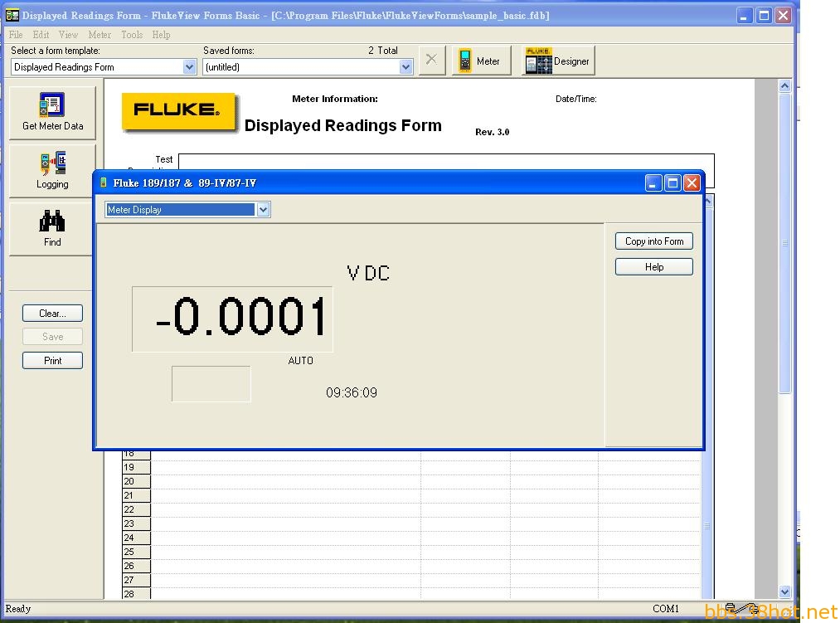Open the Meter window from the toolbar
This screenshot has width=840, height=623.
(481, 61)
